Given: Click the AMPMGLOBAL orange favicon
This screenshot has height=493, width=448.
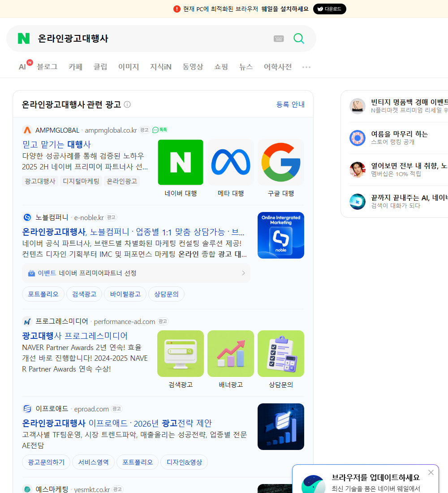Looking at the screenshot, I should point(27,130).
